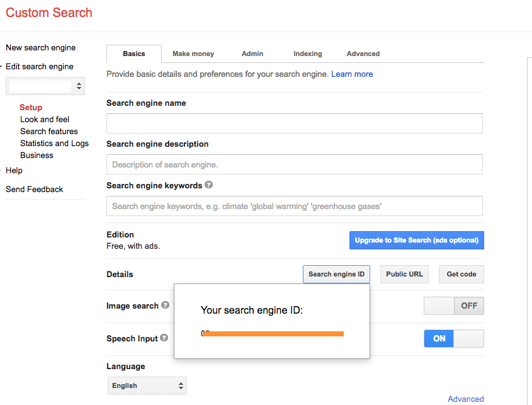This screenshot has width=532, height=405.
Task: Open the Advanced tab
Action: tap(363, 54)
